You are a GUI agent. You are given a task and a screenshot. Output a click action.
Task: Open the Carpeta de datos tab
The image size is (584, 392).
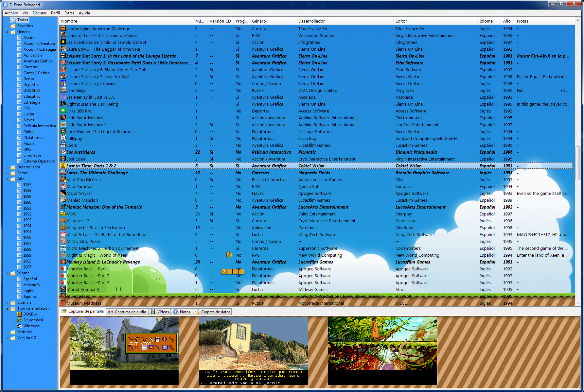[212, 312]
